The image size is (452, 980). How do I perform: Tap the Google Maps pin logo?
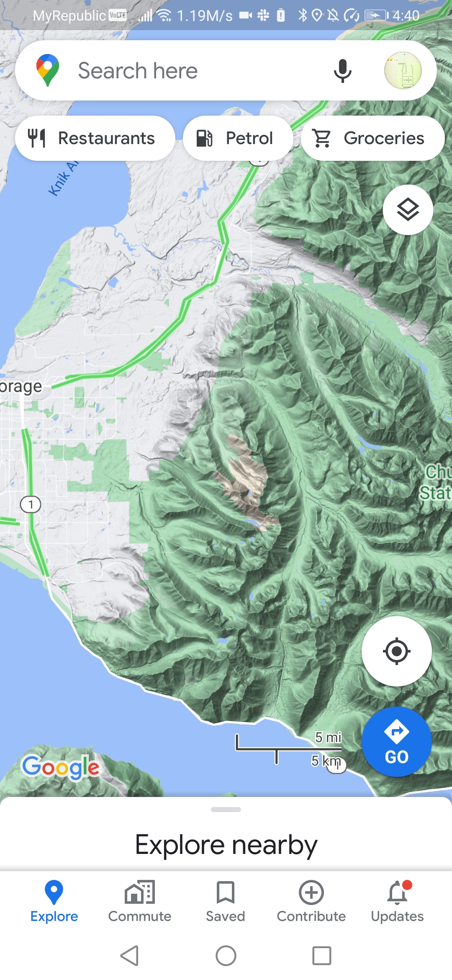[x=48, y=70]
